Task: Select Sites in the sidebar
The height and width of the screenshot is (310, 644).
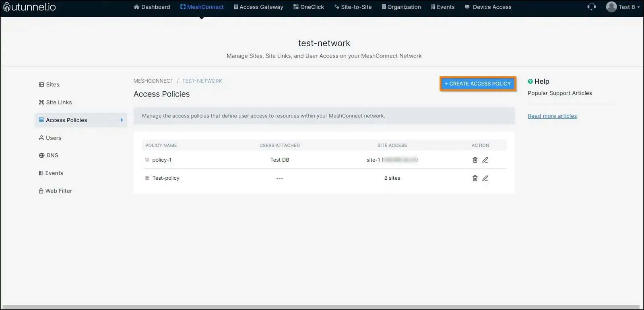Action: pyautogui.click(x=49, y=84)
